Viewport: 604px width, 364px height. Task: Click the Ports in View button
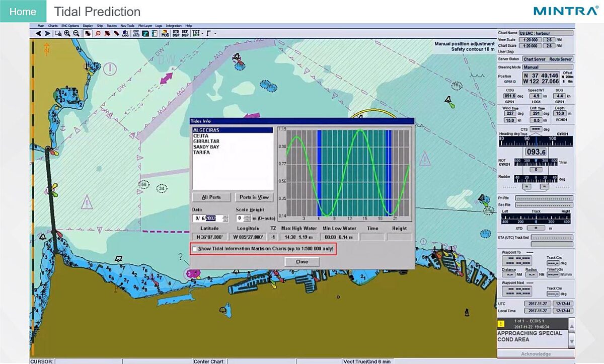pyautogui.click(x=254, y=197)
